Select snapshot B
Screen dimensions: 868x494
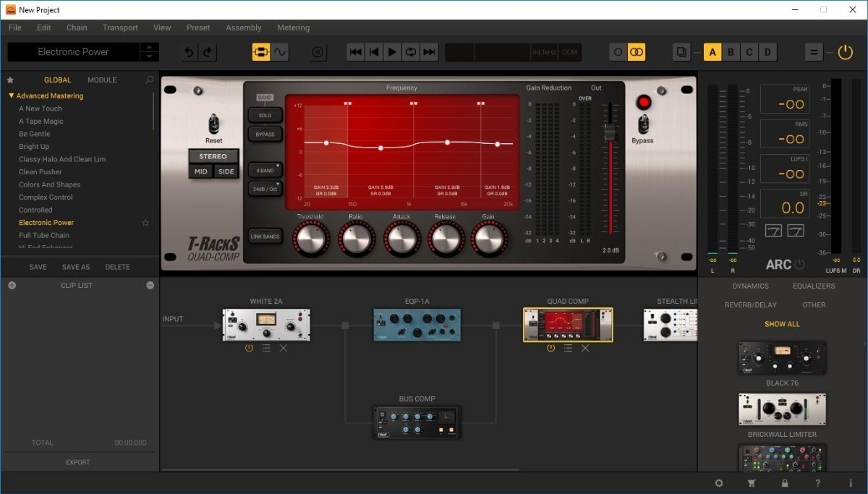pyautogui.click(x=731, y=52)
